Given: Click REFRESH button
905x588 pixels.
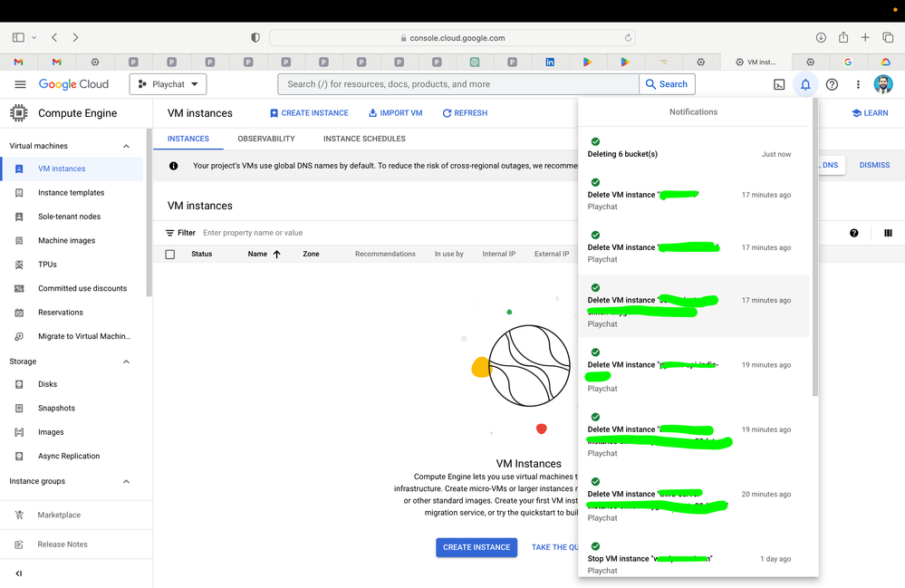Looking at the screenshot, I should click(x=465, y=113).
